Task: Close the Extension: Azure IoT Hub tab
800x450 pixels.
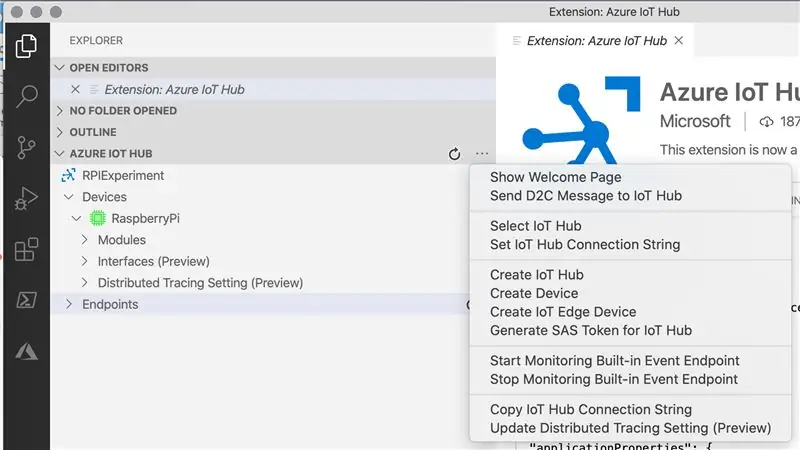Action: click(679, 40)
